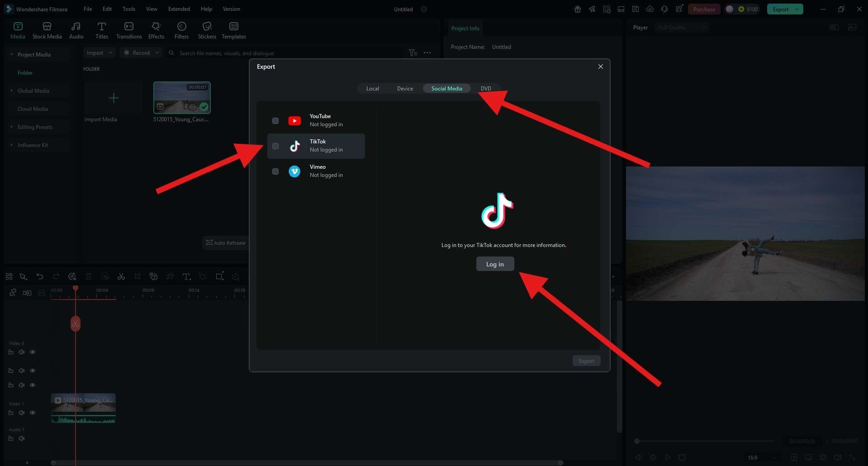
Task: Check the Vimeo checkbox
Action: click(x=275, y=171)
